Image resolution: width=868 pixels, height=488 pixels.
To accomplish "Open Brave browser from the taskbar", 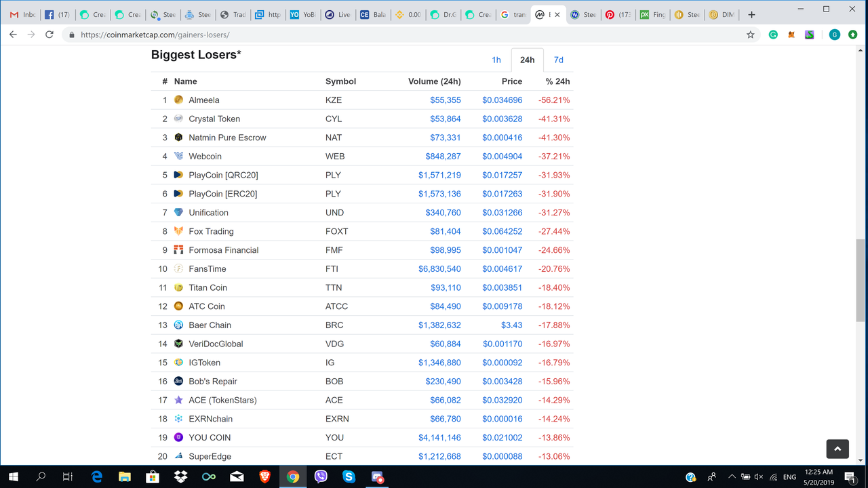I will (x=264, y=476).
